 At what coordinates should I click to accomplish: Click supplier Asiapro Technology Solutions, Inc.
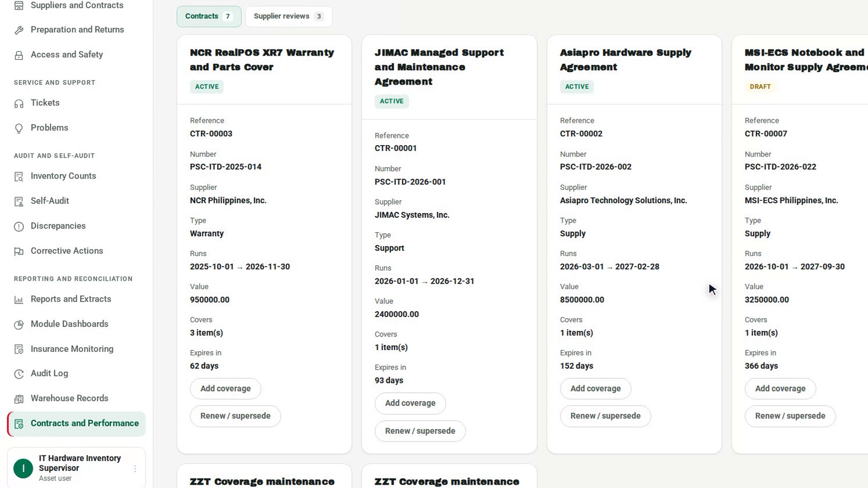[x=623, y=200]
